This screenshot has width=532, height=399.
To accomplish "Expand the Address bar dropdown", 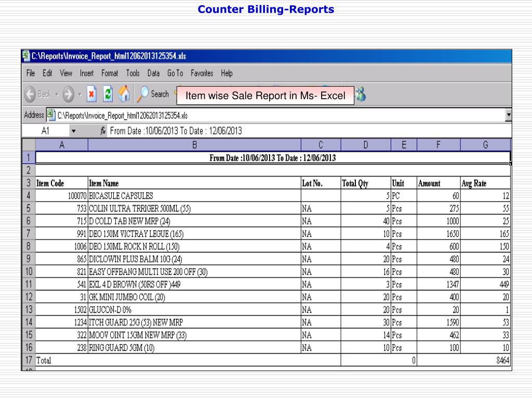I will pos(508,115).
